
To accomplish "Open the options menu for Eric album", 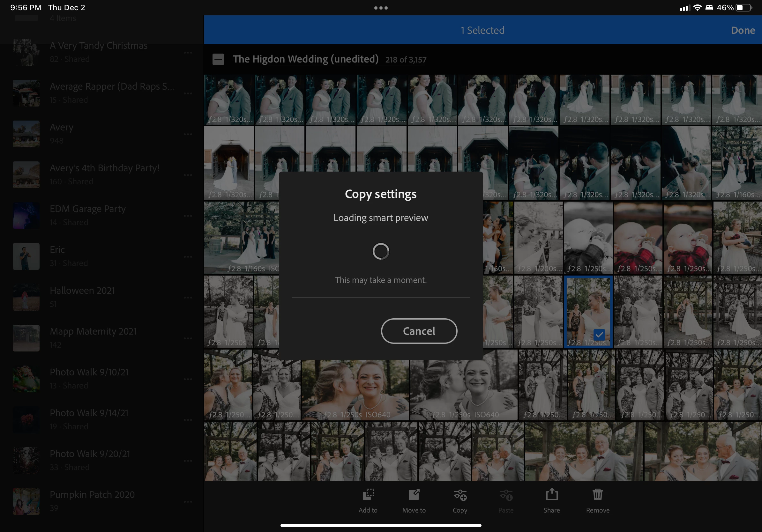I will pos(188,257).
